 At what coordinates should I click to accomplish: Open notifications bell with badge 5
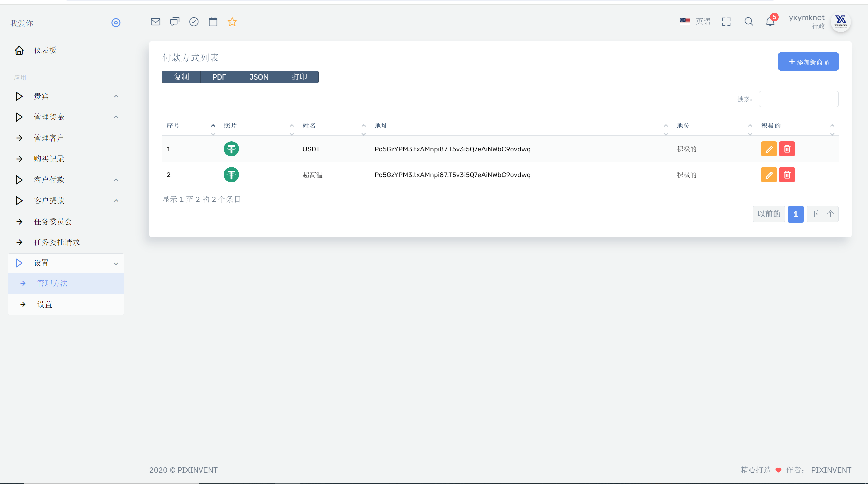770,22
